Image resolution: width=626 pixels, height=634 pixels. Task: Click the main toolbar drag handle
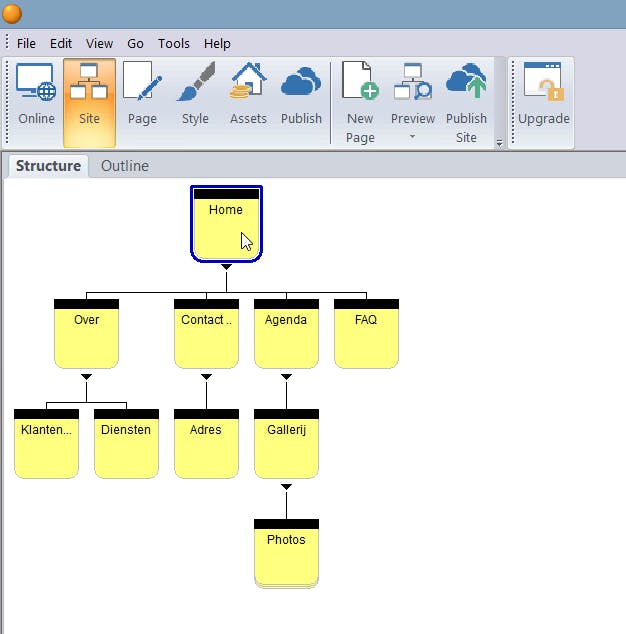pyautogui.click(x=7, y=103)
